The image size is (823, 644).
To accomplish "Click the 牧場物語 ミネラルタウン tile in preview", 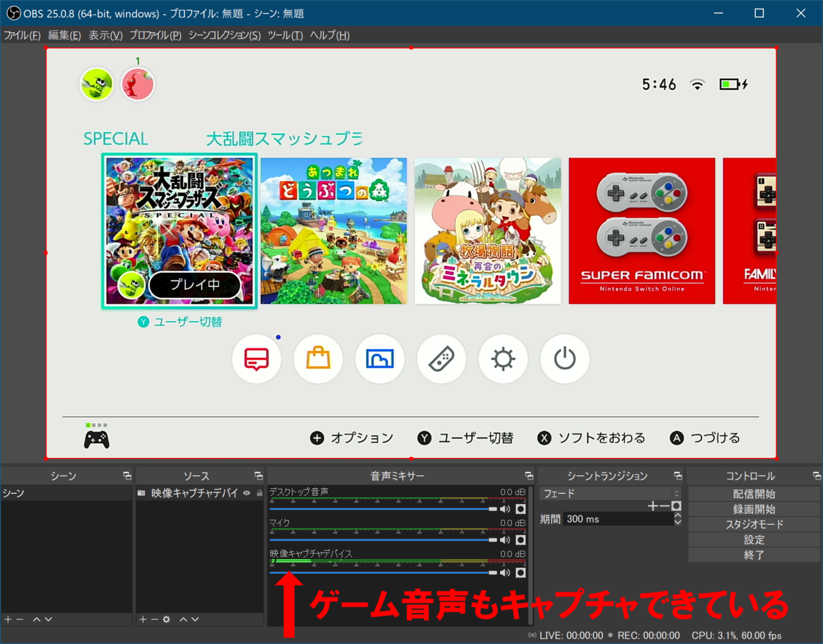I will [488, 231].
